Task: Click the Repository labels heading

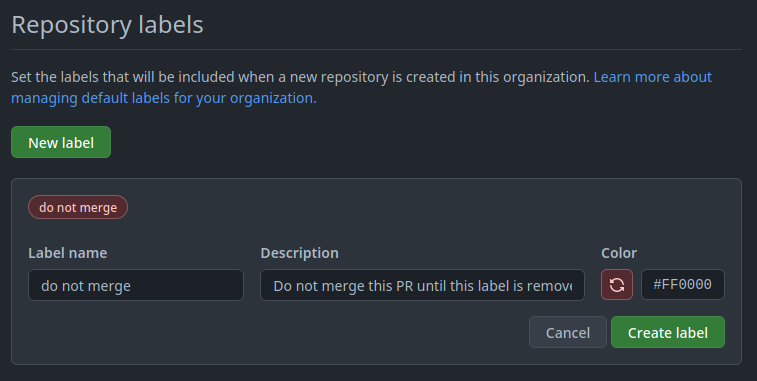Action: (107, 25)
